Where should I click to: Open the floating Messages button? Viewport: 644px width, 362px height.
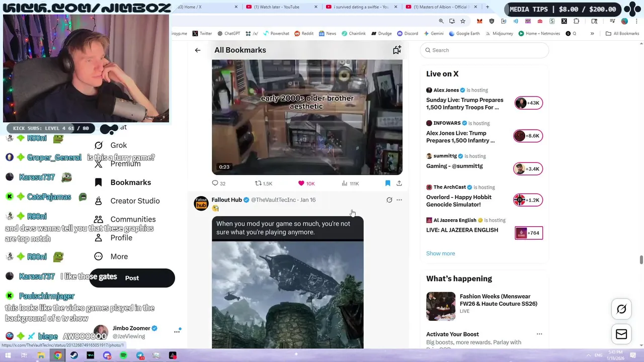[621, 334]
